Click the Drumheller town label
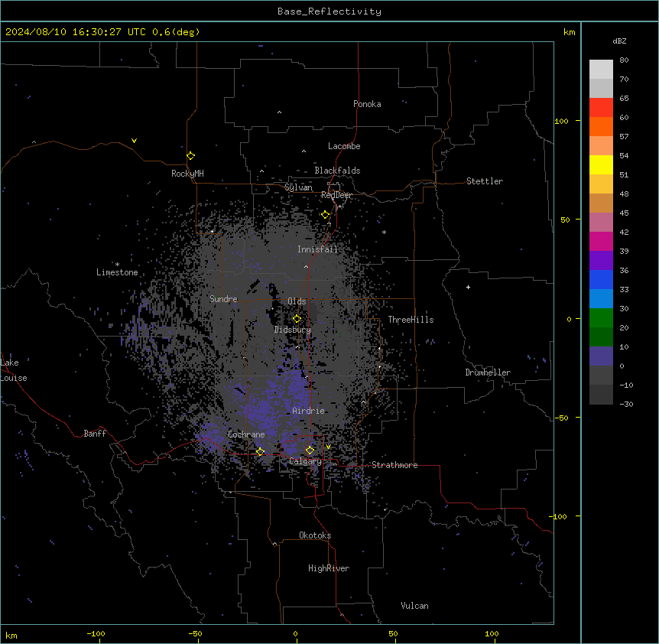The height and width of the screenshot is (644, 659). point(488,372)
